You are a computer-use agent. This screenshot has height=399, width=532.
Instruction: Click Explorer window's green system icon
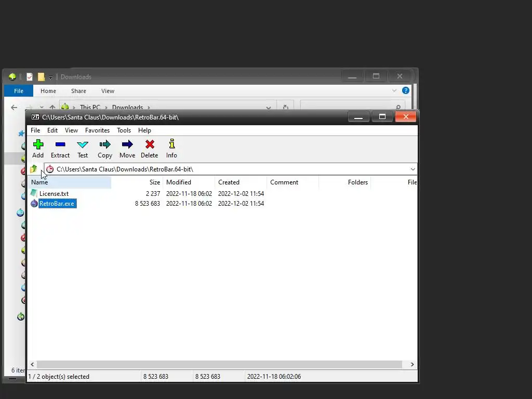coord(12,77)
